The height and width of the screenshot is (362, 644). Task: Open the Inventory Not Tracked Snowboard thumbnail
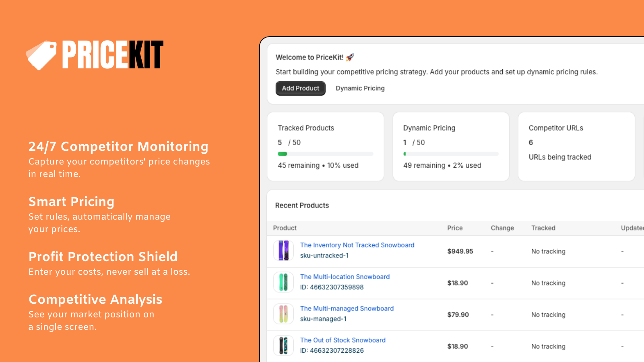[x=283, y=251]
